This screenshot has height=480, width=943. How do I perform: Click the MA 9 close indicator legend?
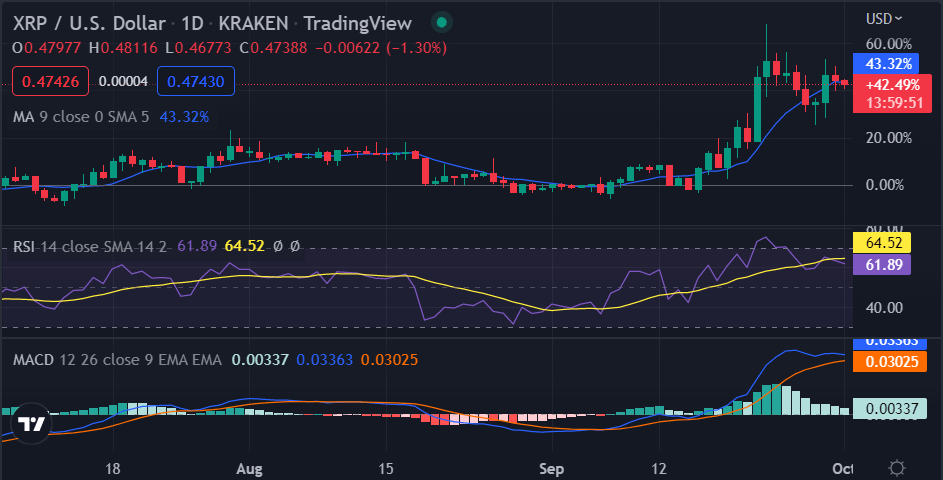coord(81,117)
